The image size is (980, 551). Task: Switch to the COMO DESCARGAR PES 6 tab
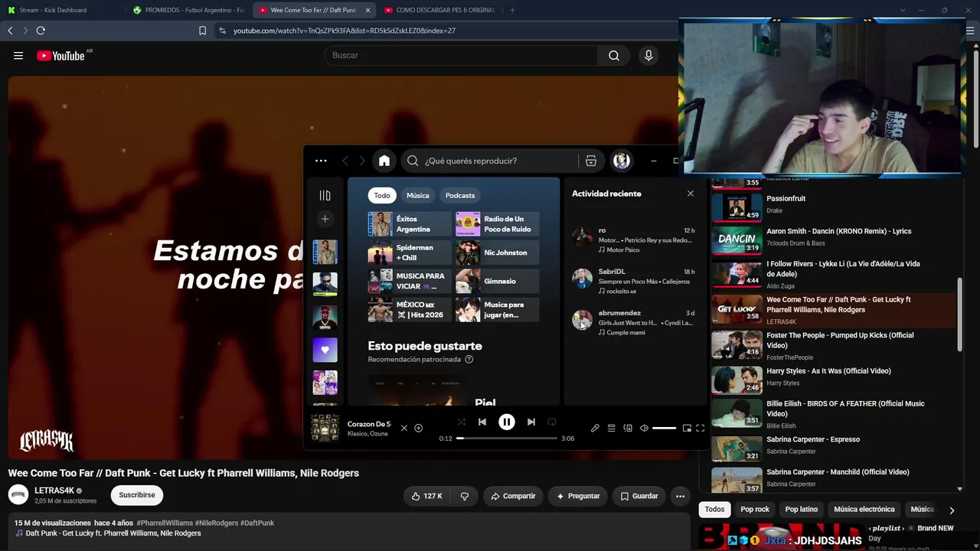pos(439,10)
